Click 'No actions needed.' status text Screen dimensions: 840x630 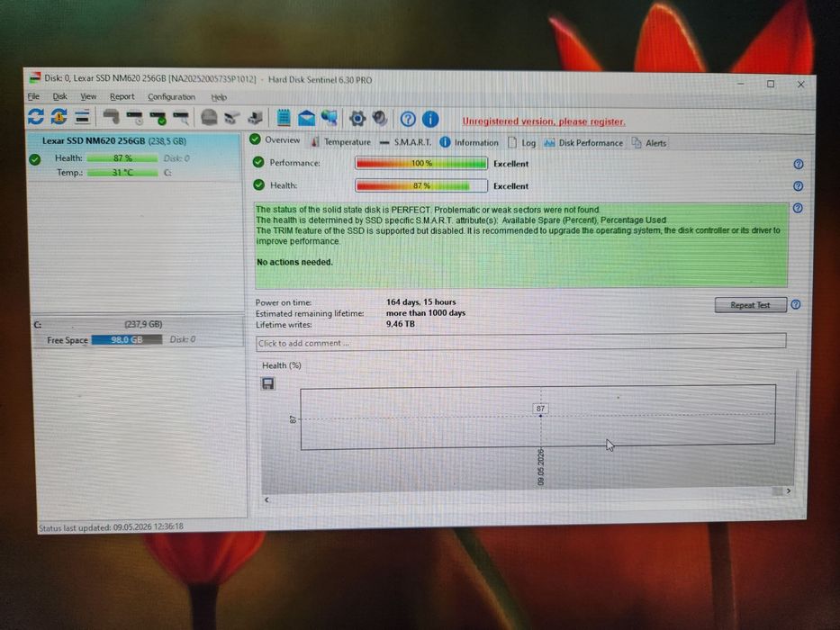[294, 262]
